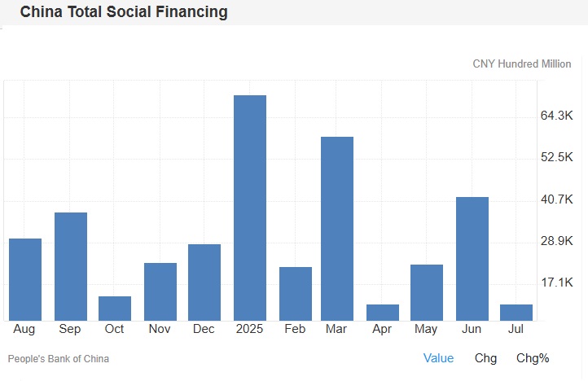This screenshot has width=588, height=381.
Task: Select the May data bar
Action: click(x=427, y=291)
